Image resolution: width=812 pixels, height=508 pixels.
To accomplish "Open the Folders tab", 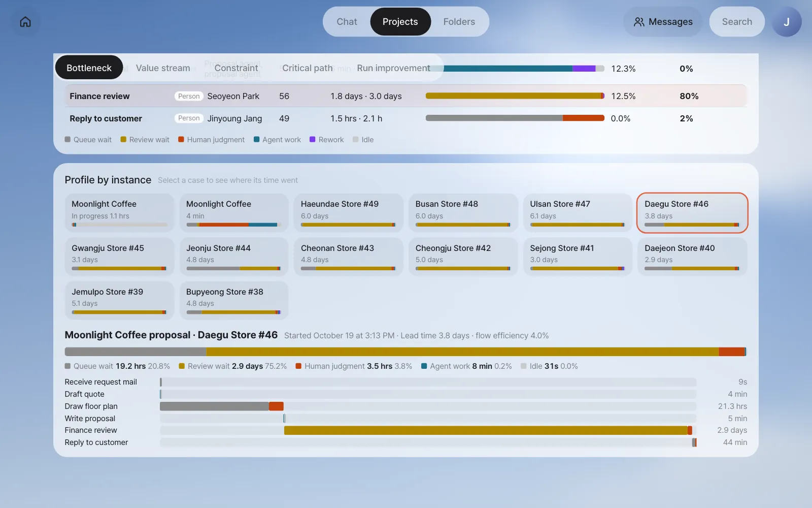I will (459, 22).
